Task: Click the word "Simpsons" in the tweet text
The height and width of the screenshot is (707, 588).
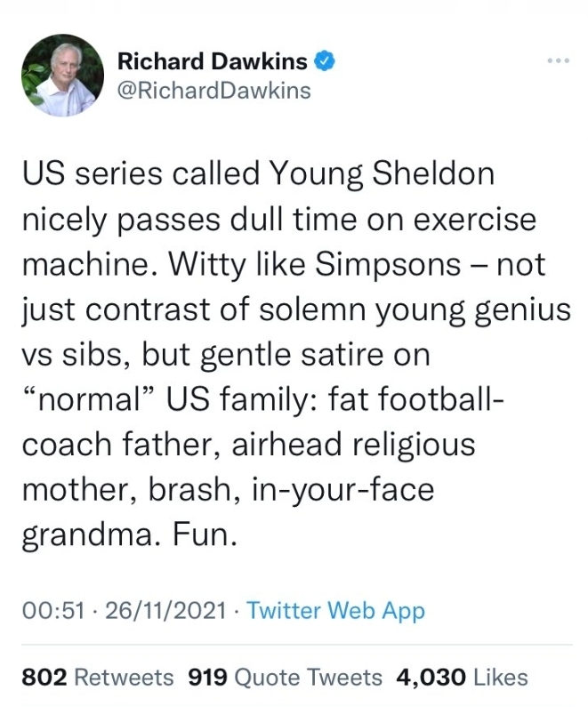Action: point(388,265)
